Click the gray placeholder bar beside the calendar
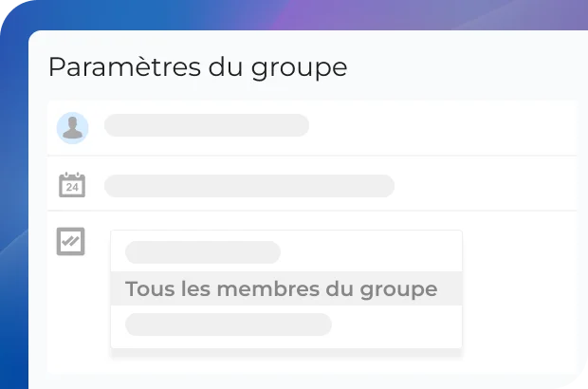 coord(248,185)
